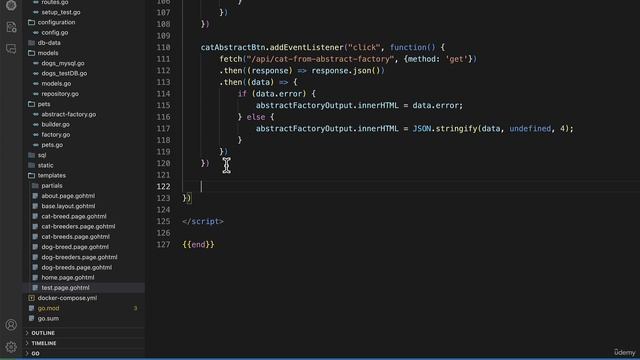Image resolution: width=640 pixels, height=360 pixels.
Task: Click the file icon beside base.layout.gohtml
Action: 35,206
